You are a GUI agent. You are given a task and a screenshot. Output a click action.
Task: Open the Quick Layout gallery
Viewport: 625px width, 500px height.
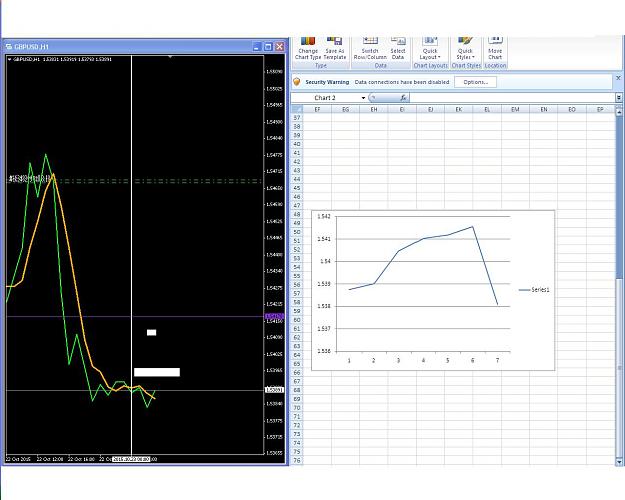430,48
